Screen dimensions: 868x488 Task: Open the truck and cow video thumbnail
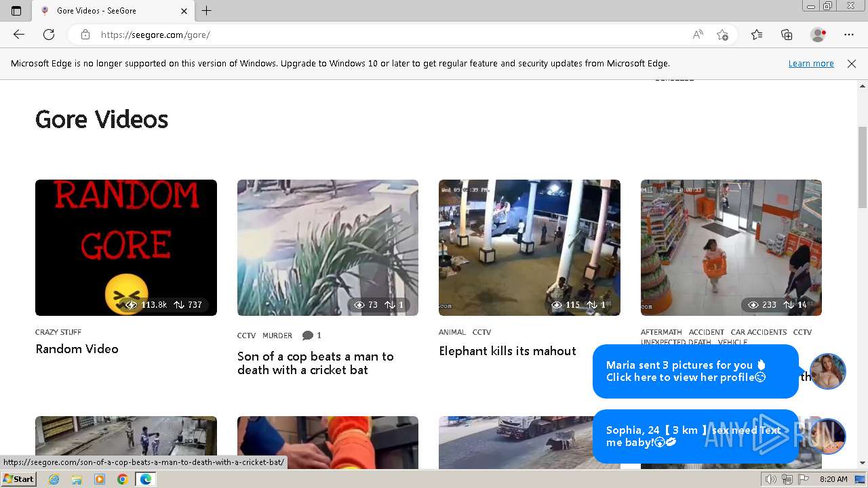[530, 443]
